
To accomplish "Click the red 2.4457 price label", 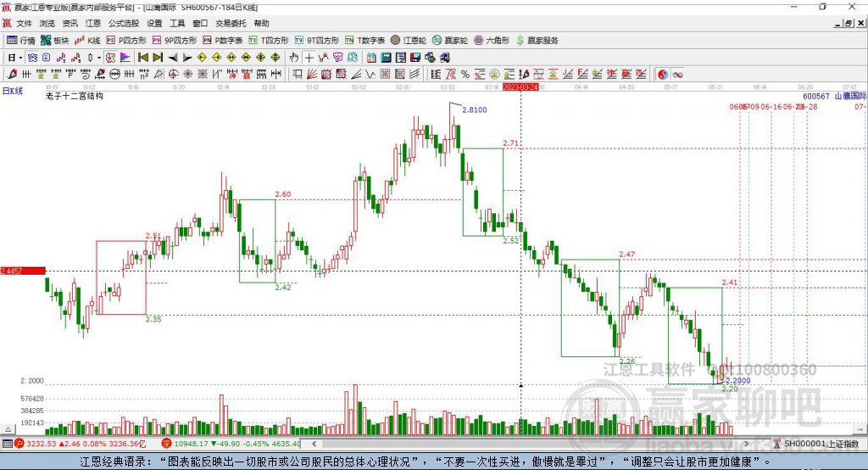I will point(22,271).
